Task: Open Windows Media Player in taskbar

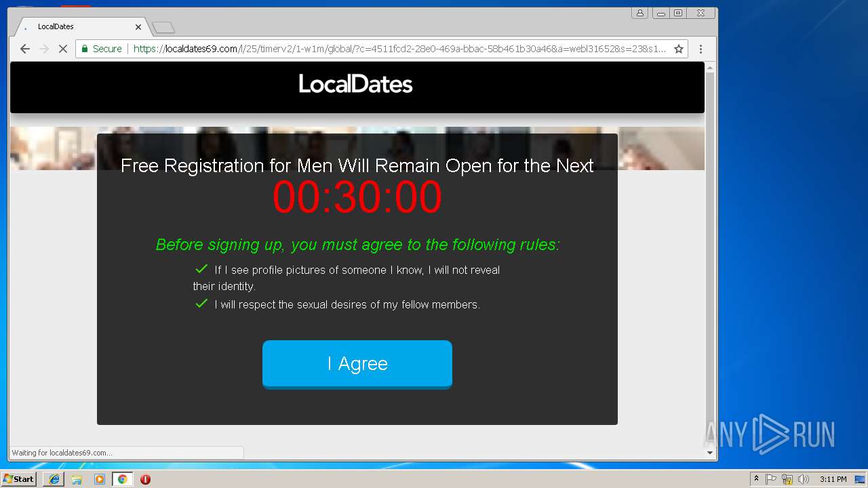Action: click(100, 479)
